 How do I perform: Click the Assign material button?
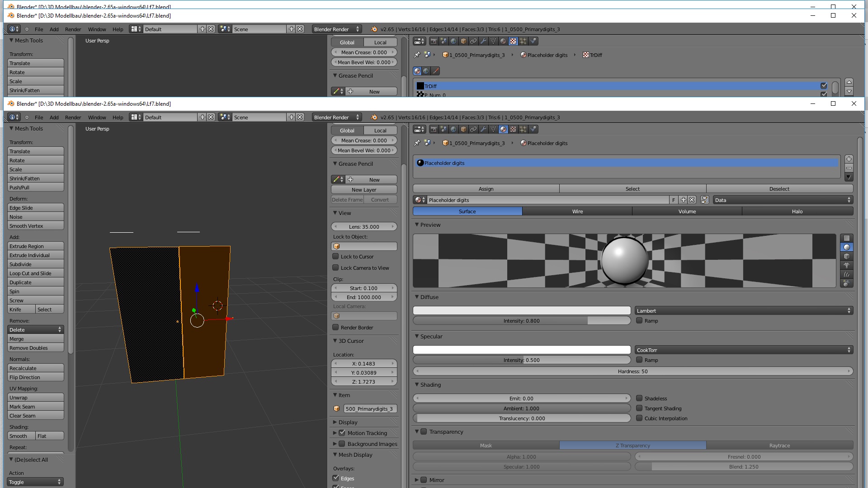coord(486,188)
